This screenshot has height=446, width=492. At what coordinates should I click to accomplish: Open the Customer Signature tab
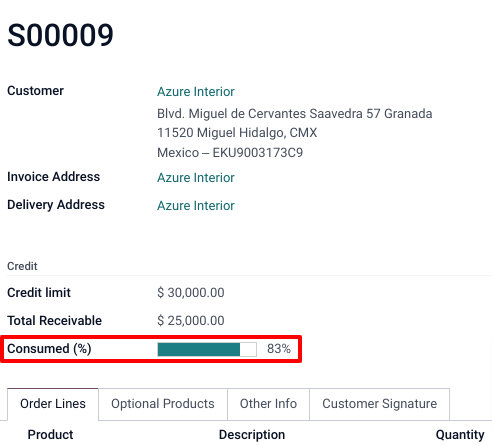379,404
